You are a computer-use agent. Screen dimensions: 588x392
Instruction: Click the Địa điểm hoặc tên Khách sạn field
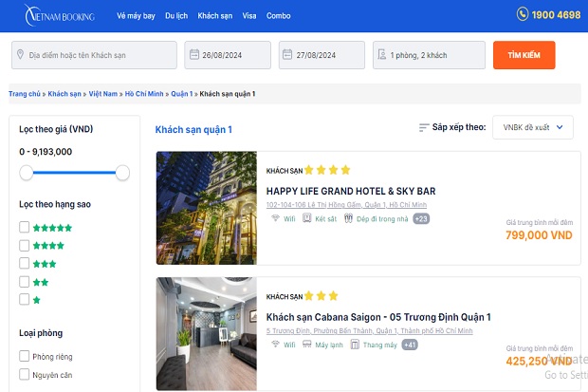pos(94,55)
